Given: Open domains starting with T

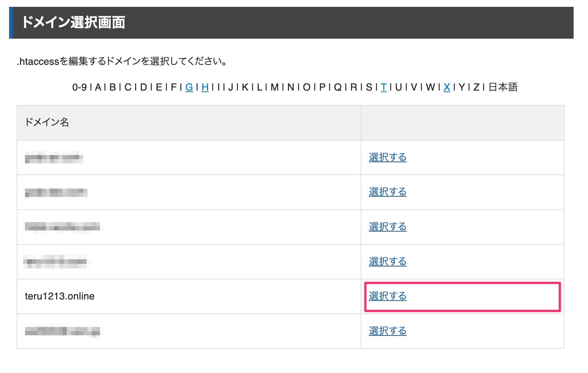Looking at the screenshot, I should tap(384, 88).
